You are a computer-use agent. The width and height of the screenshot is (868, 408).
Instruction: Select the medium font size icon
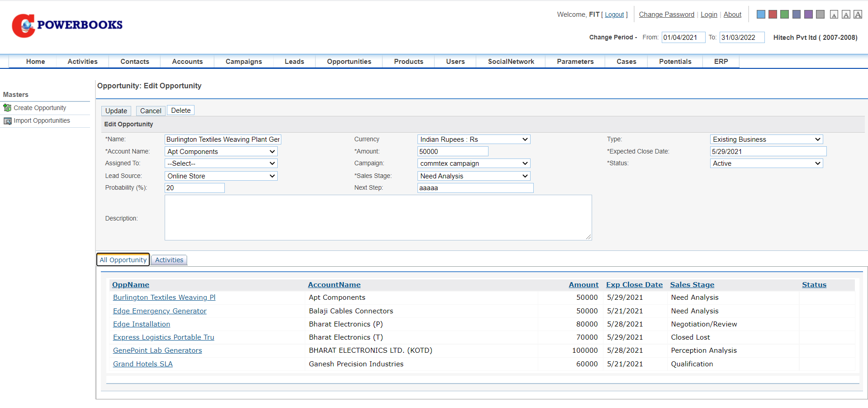click(845, 15)
